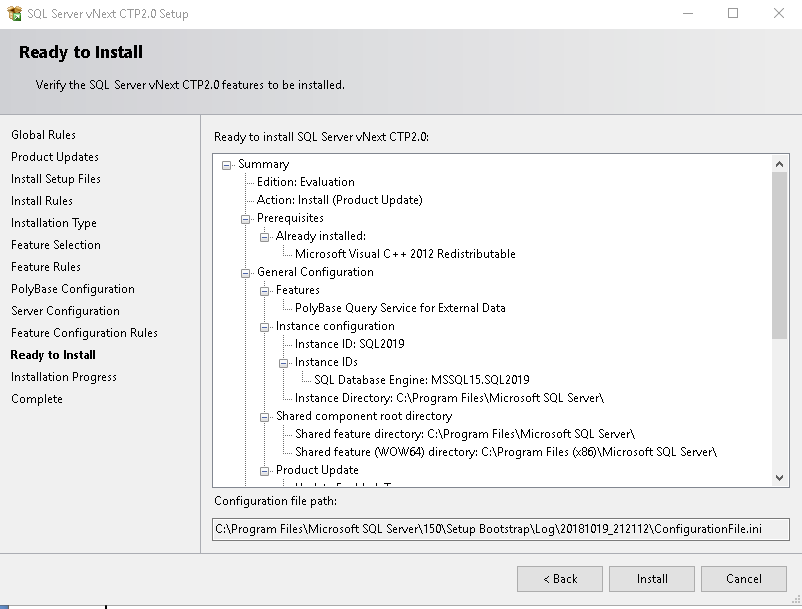Click the Install button

pyautogui.click(x=652, y=579)
